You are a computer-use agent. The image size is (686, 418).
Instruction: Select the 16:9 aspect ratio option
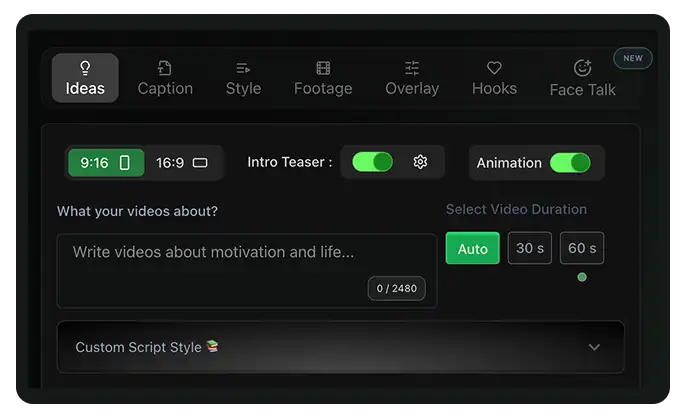182,163
